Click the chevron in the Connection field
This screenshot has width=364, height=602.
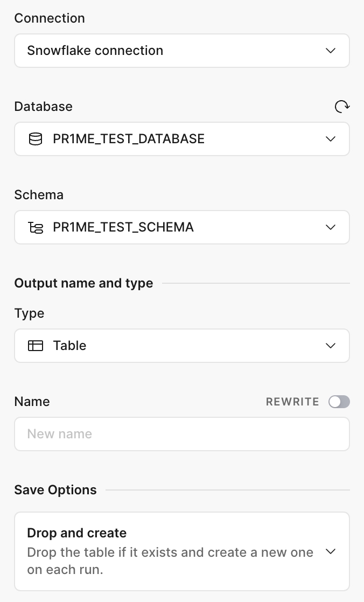coord(331,51)
